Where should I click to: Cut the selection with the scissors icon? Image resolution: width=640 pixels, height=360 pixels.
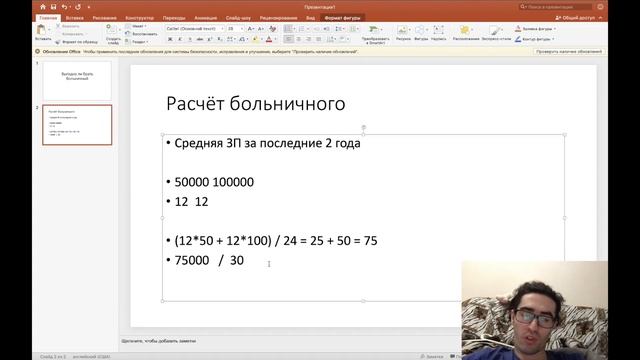pos(58,26)
